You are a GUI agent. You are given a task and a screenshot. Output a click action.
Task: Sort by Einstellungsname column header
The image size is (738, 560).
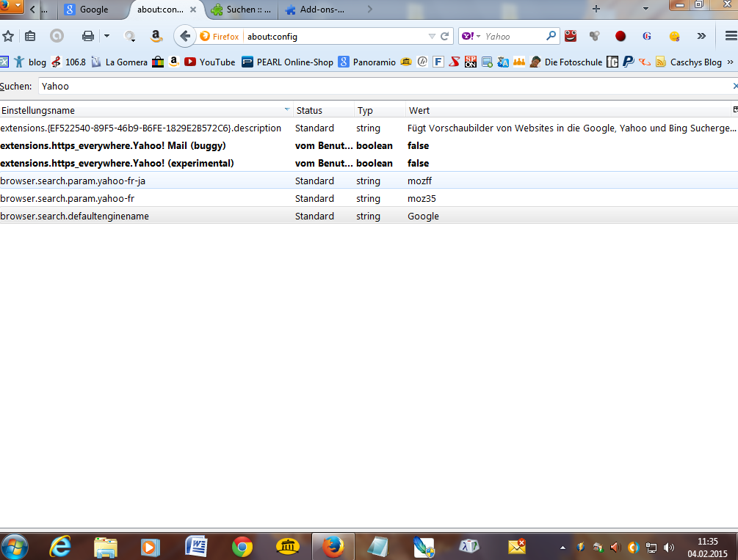click(x=146, y=111)
